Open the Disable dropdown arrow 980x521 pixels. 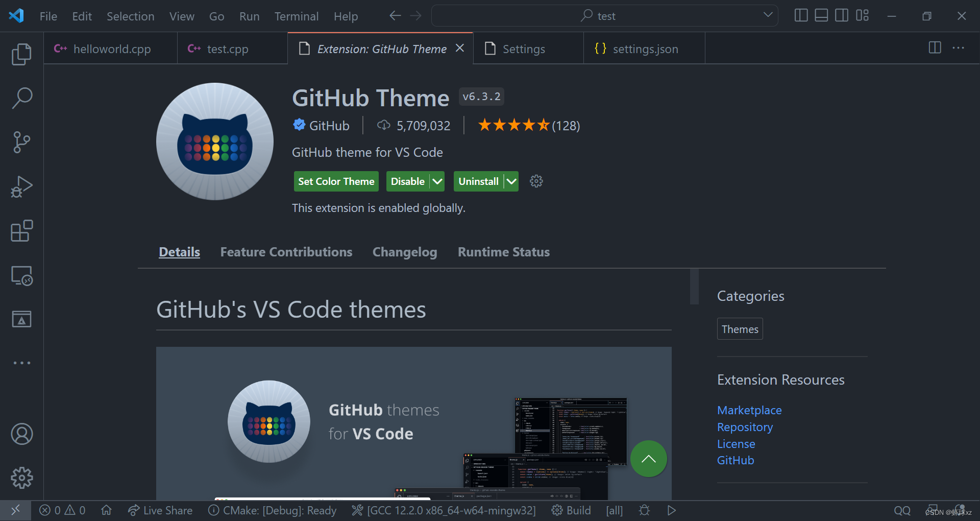(437, 181)
